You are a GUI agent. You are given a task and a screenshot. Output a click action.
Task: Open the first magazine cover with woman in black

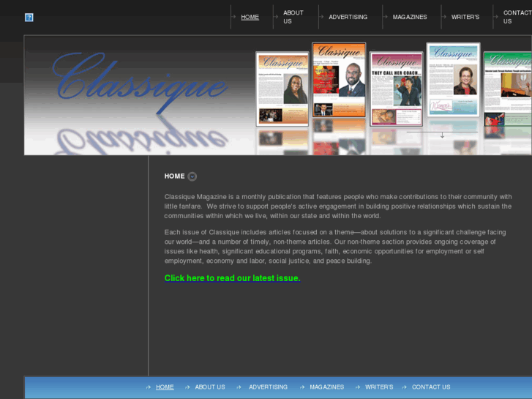coord(282,89)
